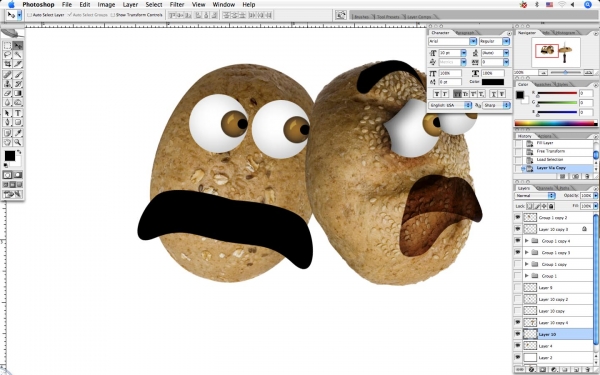
Task: Enable Auto Select Layer checkbox
Action: [30, 15]
